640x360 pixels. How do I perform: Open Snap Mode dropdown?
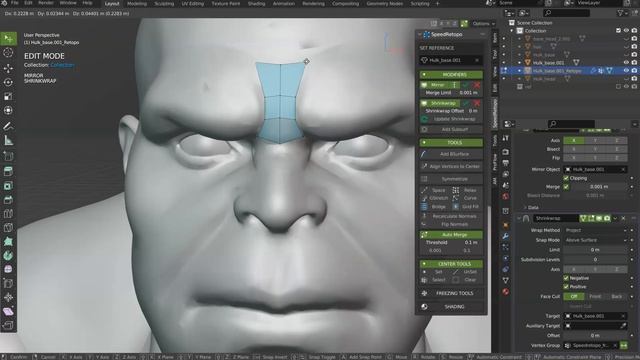(596, 240)
